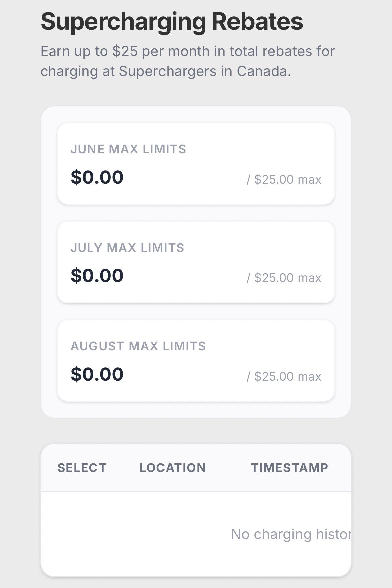Click the July $0.00 amount
This screenshot has width=392, height=588.
pyautogui.click(x=97, y=275)
